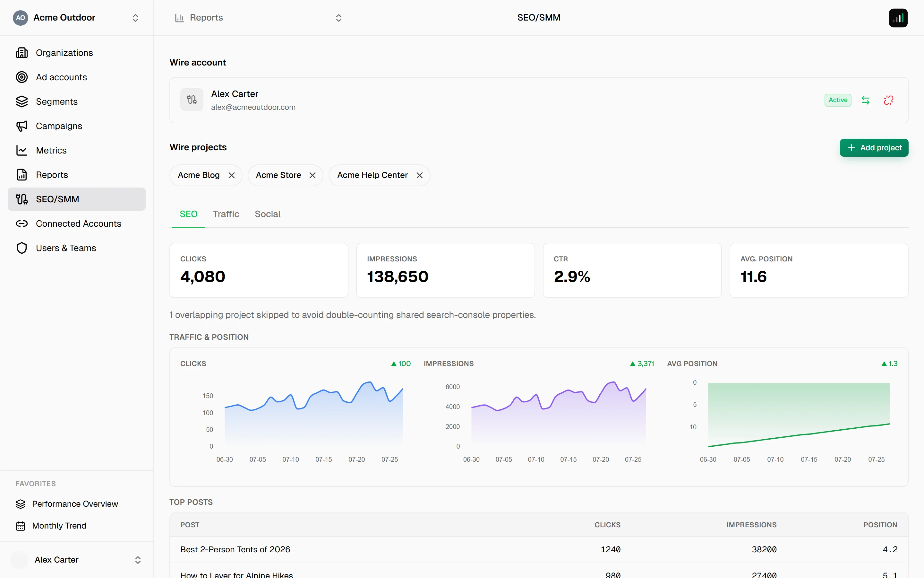Click the Avg. Position 11.6 card
The height and width of the screenshot is (578, 924).
pos(819,270)
